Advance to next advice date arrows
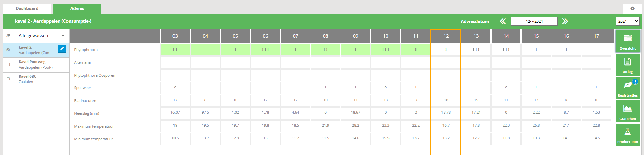Viewport: 644px width, 155px height. click(565, 21)
